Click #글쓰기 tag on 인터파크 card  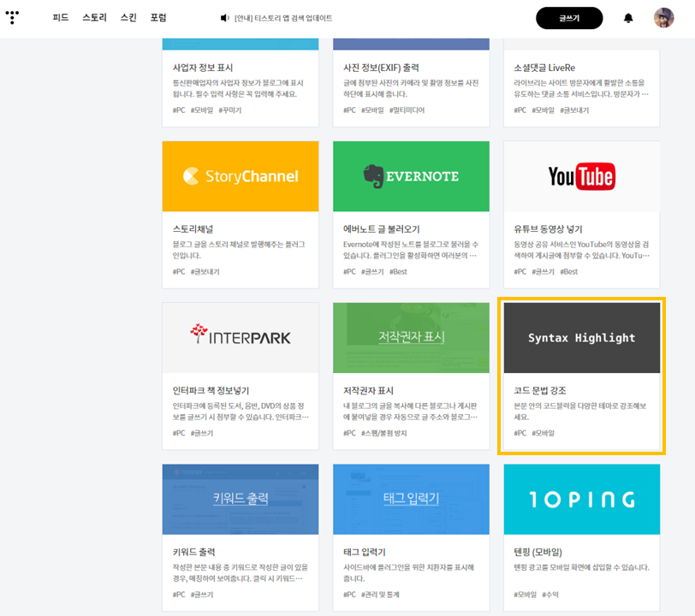pyautogui.click(x=202, y=433)
